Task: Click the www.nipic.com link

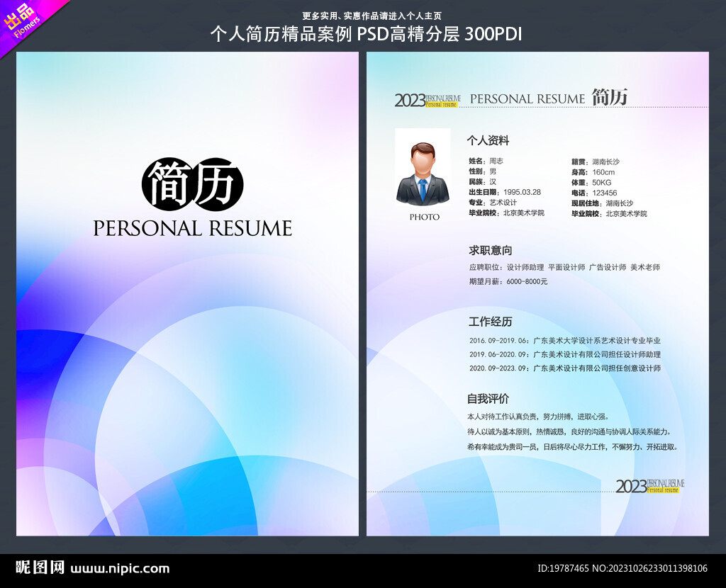Action: pyautogui.click(x=120, y=569)
